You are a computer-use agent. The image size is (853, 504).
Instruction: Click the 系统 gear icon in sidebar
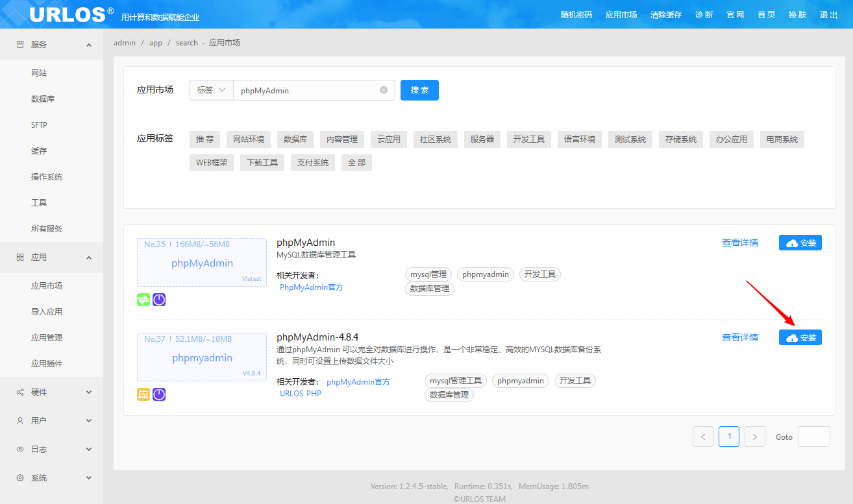(x=19, y=478)
